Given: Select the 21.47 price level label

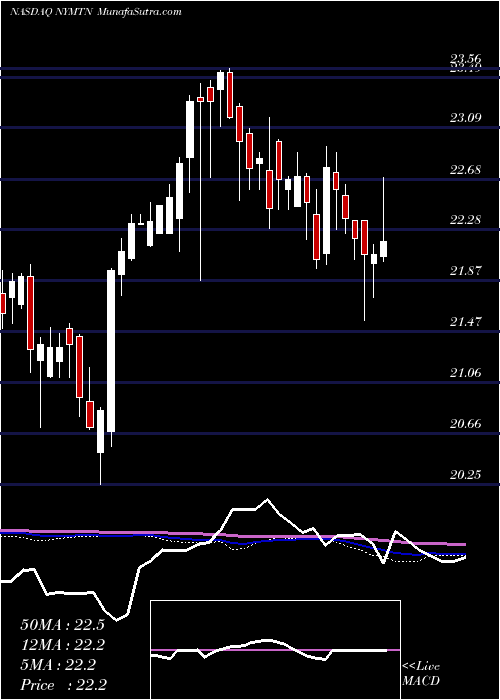Looking at the screenshot, I should 466,322.
